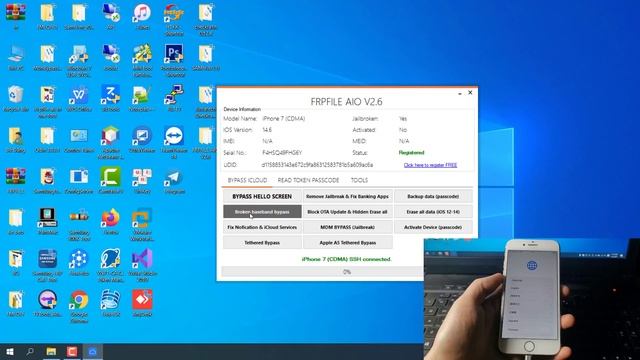Click Fix Notification & iCloud Services
Image resolution: width=640 pixels, height=360 pixels.
coord(262,227)
